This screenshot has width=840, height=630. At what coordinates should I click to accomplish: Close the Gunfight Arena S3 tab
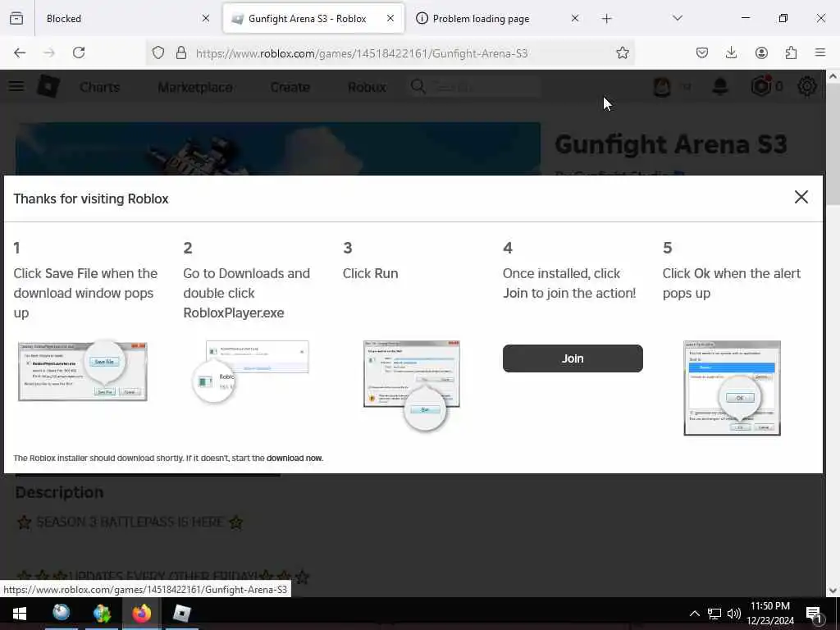tap(390, 18)
